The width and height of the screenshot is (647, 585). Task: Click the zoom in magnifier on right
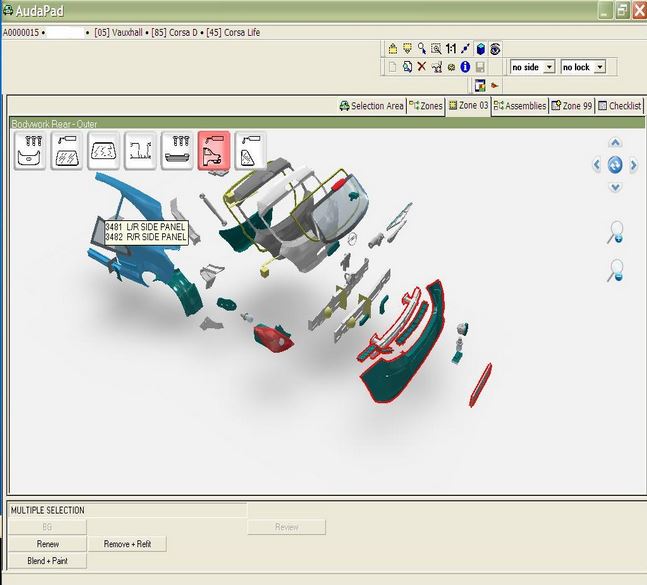tap(615, 233)
